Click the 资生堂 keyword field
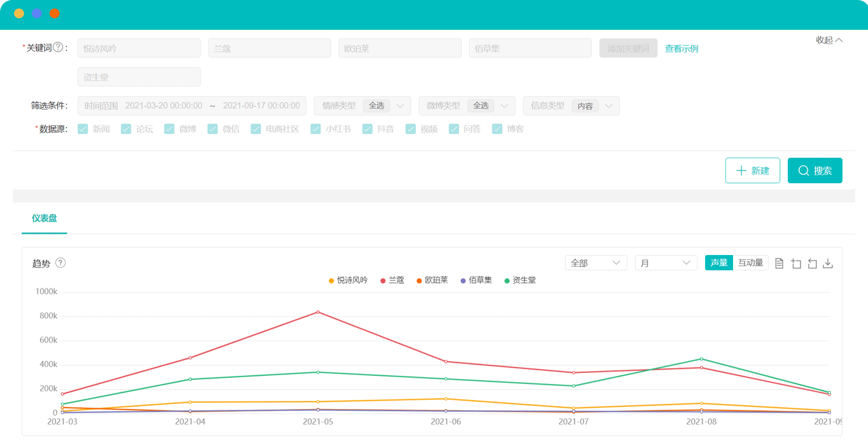The width and height of the screenshot is (868, 443). [139, 77]
